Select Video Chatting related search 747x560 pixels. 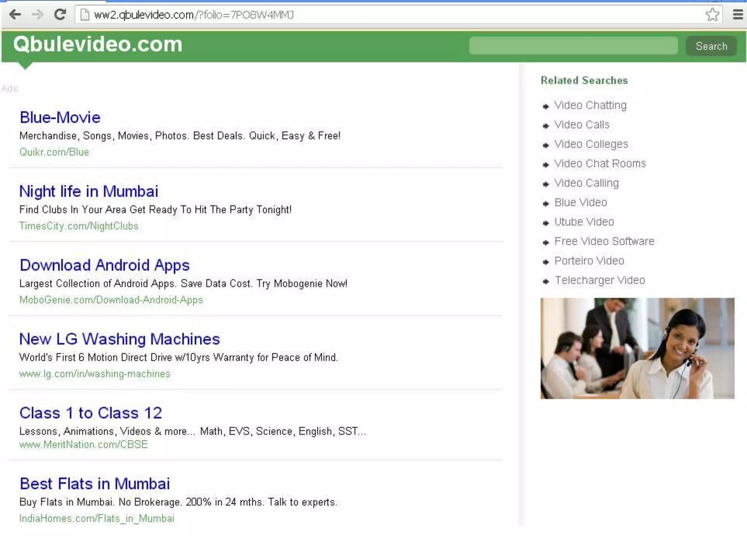[590, 105]
